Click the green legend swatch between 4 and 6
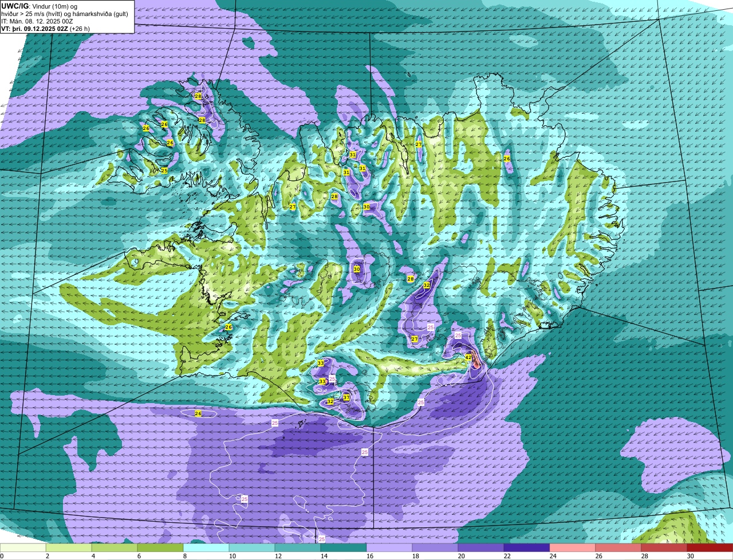 [x=115, y=547]
